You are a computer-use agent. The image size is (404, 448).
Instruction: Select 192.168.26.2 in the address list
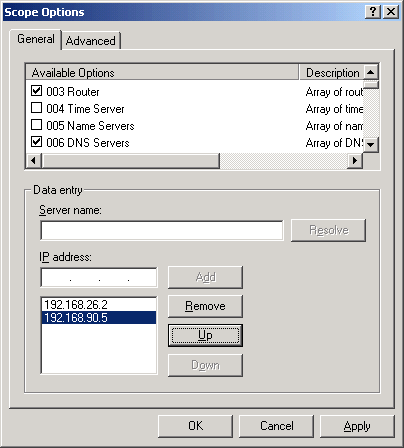pyautogui.click(x=99, y=304)
